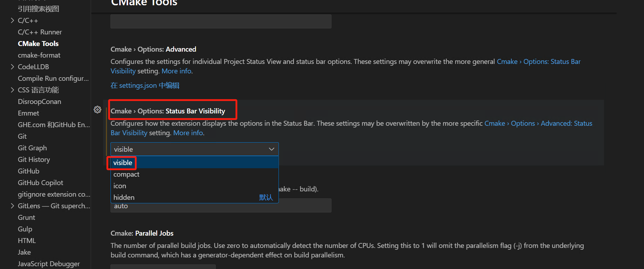Select Emmet in settings tree
The image size is (644, 269).
tap(28, 113)
